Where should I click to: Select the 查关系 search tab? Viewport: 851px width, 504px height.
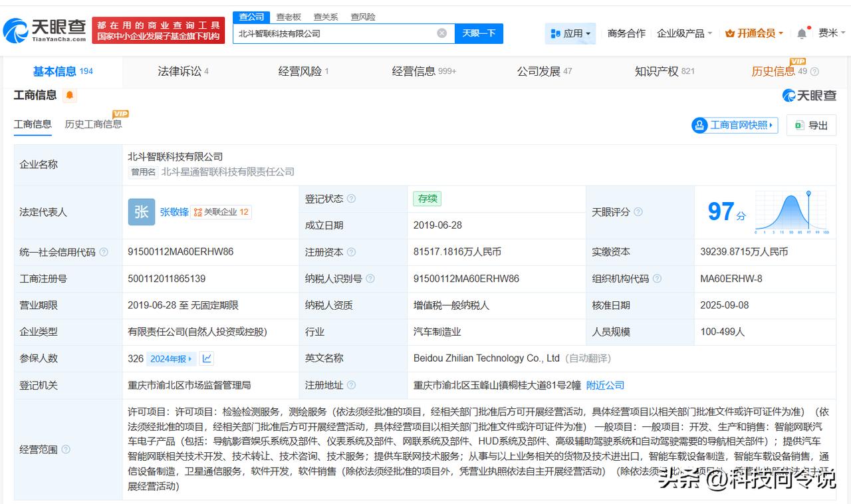pyautogui.click(x=326, y=17)
